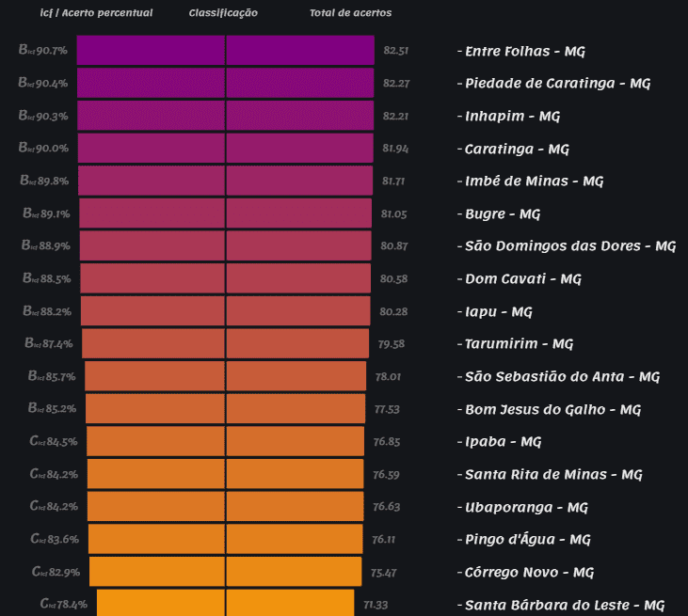
Task: Click the 'Dom Cavati - MG' label
Action: click(x=523, y=278)
